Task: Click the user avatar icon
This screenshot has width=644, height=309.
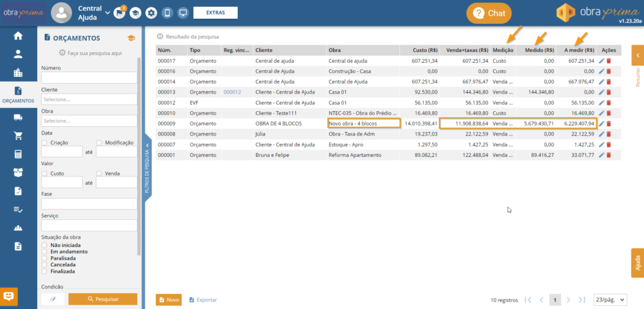Action: point(62,13)
